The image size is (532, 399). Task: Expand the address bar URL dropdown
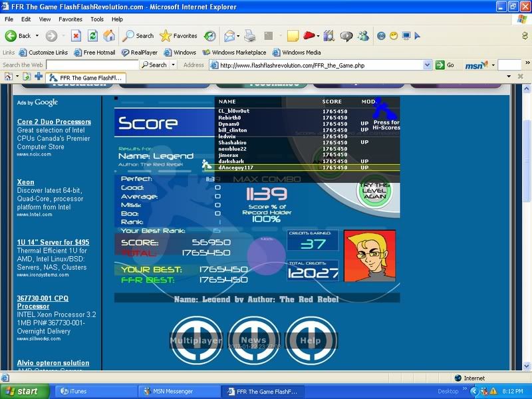click(428, 65)
